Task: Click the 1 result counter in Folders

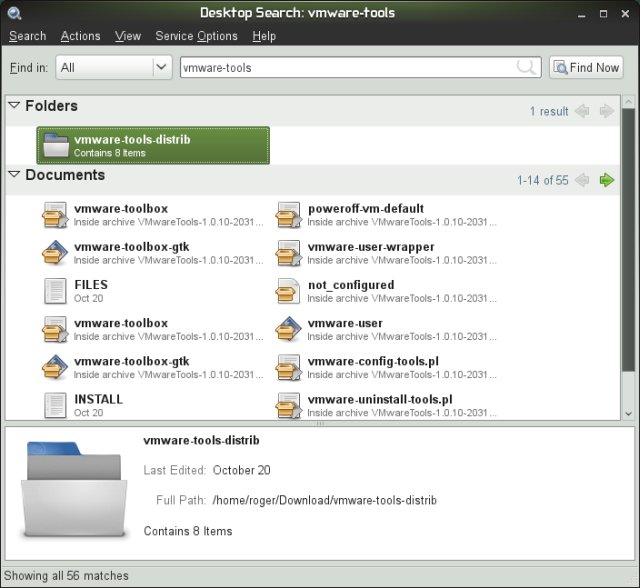Action: [x=549, y=111]
